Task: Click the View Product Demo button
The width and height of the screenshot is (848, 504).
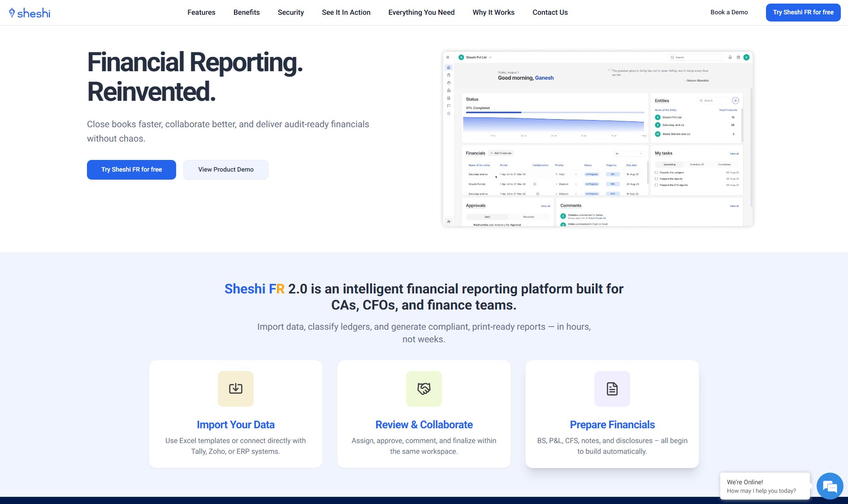Action: pyautogui.click(x=226, y=170)
